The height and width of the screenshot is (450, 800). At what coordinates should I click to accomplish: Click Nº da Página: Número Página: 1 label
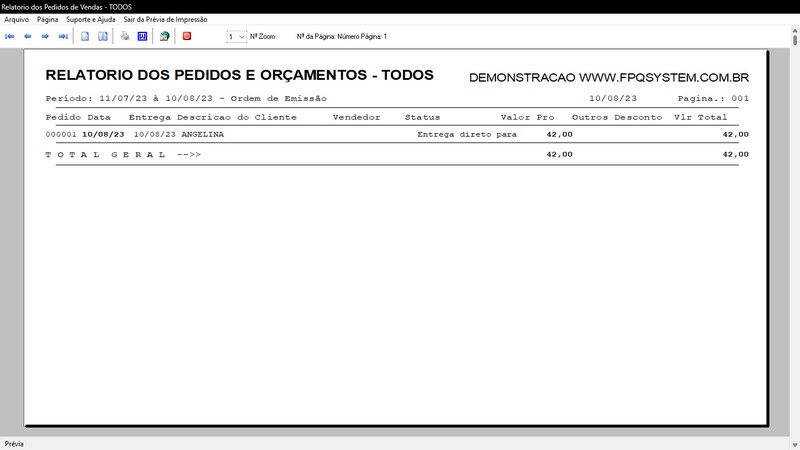tap(342, 37)
